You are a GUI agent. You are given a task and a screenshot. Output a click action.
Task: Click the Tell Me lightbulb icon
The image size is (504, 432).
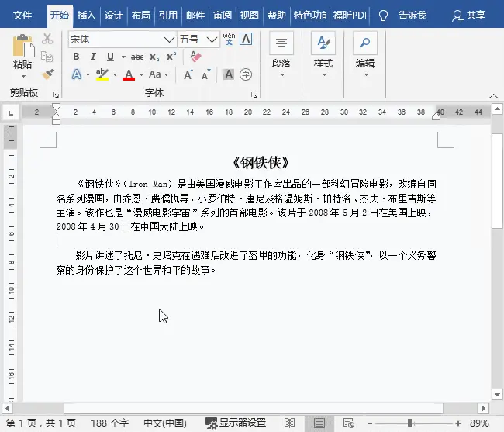tap(383, 16)
